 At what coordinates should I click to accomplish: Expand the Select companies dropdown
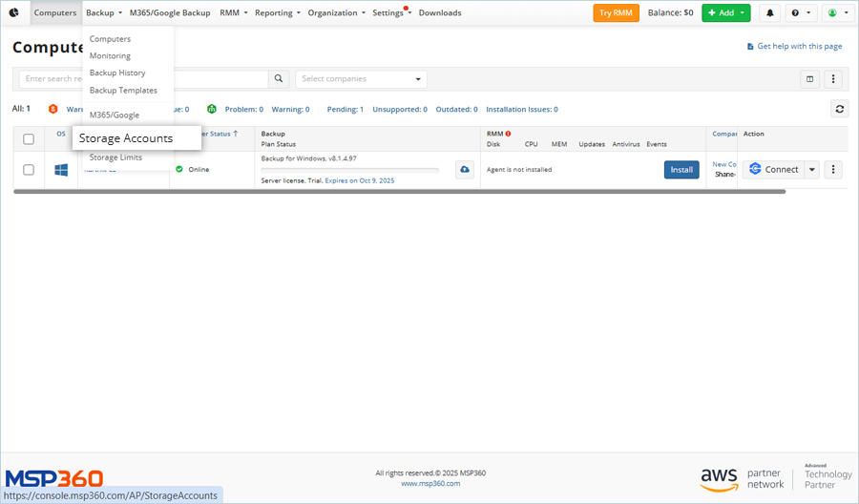tap(361, 79)
